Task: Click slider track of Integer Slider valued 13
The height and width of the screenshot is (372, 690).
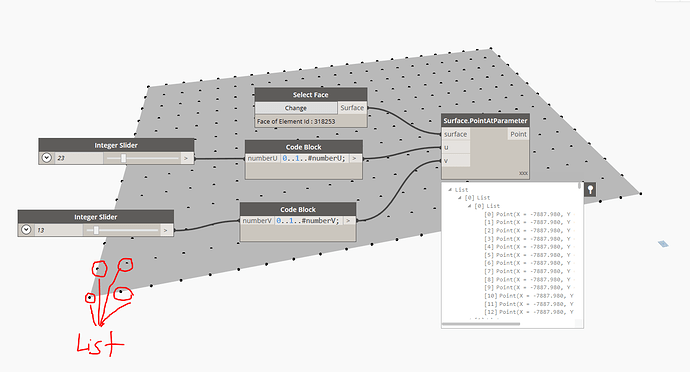Action: pyautogui.click(x=121, y=230)
